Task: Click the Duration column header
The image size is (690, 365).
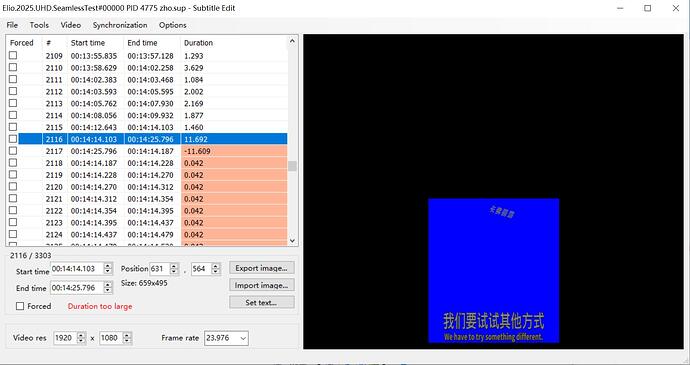Action: (x=198, y=43)
